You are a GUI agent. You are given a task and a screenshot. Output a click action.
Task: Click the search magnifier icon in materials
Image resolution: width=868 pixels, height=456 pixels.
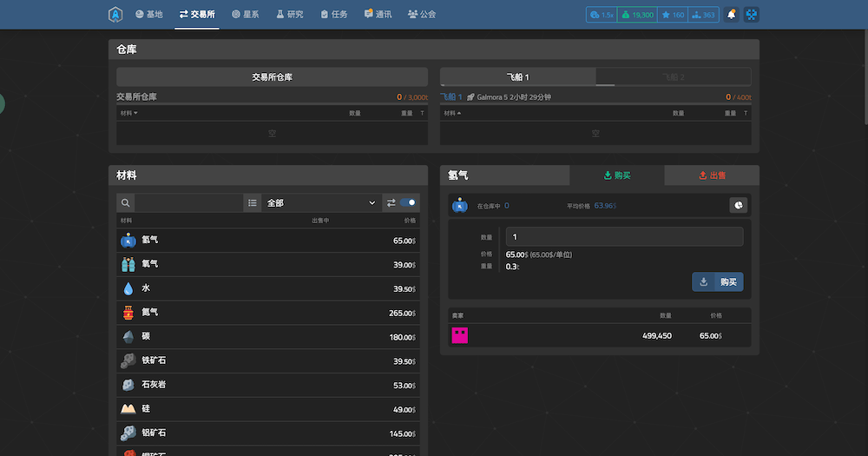click(126, 202)
